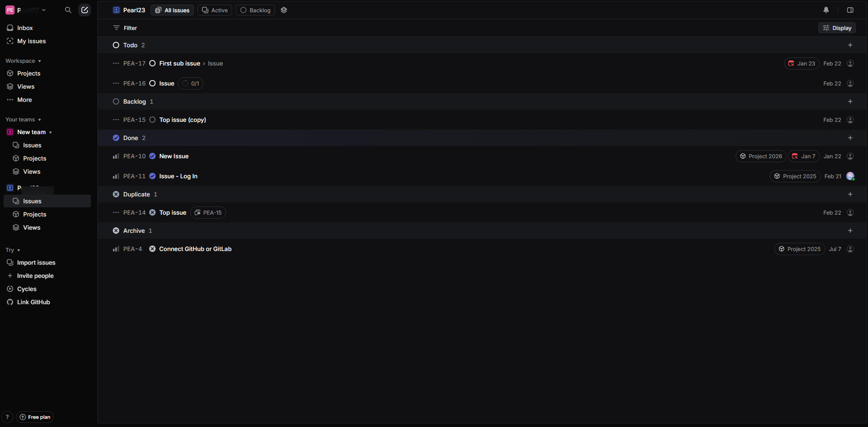Switch to the Backlog tab
The image size is (868, 427).
coord(255,10)
